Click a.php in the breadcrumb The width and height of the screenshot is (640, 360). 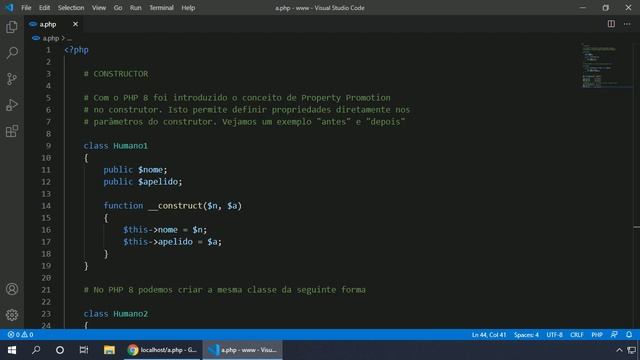pos(51,38)
